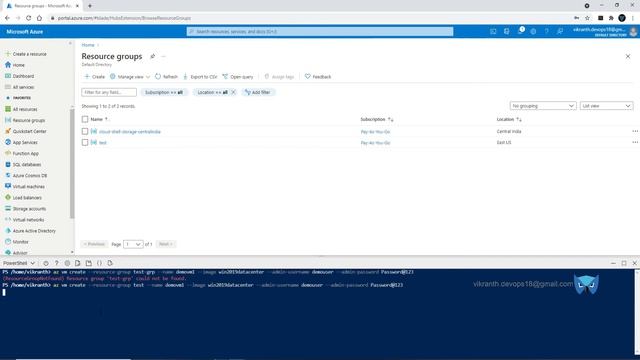Open Directories and subscriptions filter icon

(507, 31)
